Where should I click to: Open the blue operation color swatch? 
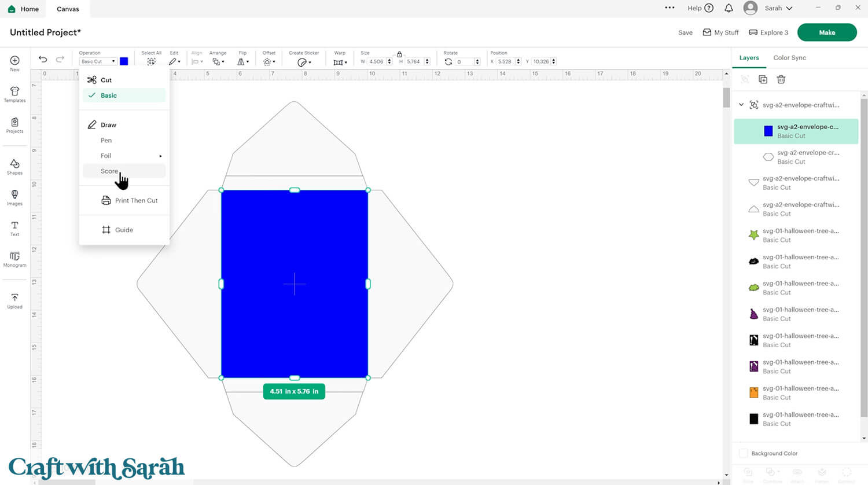point(124,61)
